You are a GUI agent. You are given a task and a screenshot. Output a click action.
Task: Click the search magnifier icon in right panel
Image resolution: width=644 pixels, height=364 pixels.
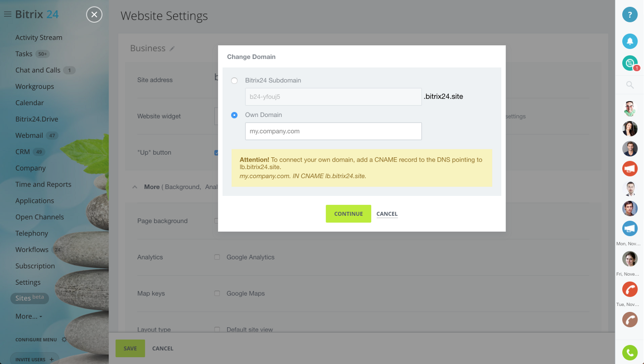point(630,85)
